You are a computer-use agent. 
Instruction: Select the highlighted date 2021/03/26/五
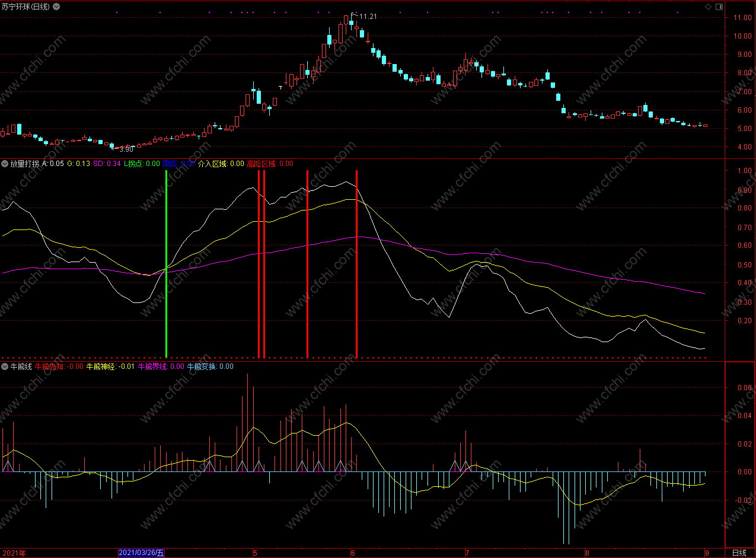(142, 553)
